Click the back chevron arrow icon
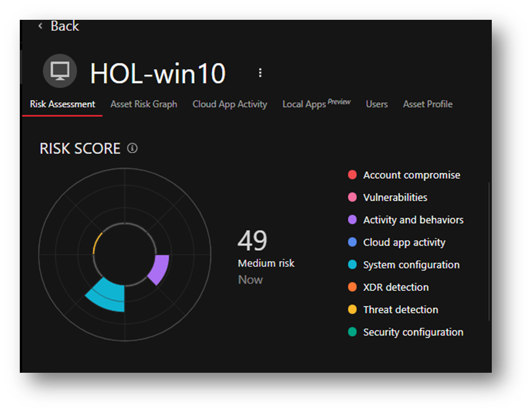 pos(40,26)
